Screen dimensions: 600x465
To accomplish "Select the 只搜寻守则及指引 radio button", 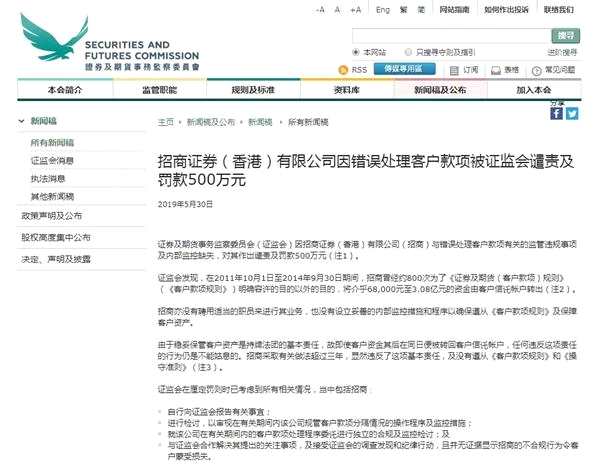I will click(x=408, y=52).
